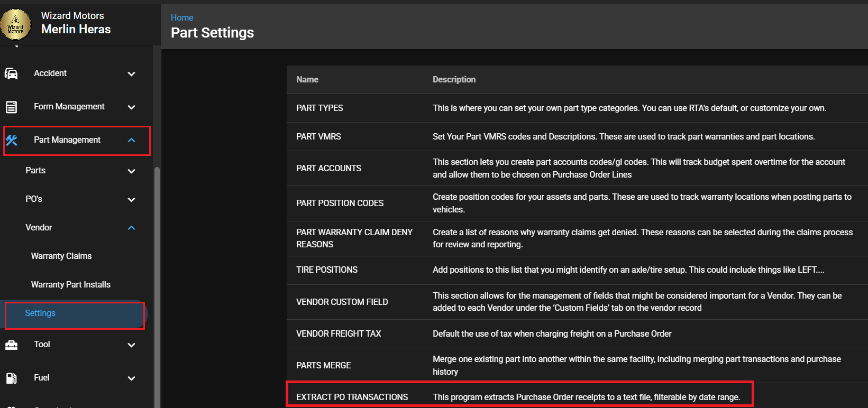Click the Tool toolbox icon
868x408 pixels.
pos(11,345)
